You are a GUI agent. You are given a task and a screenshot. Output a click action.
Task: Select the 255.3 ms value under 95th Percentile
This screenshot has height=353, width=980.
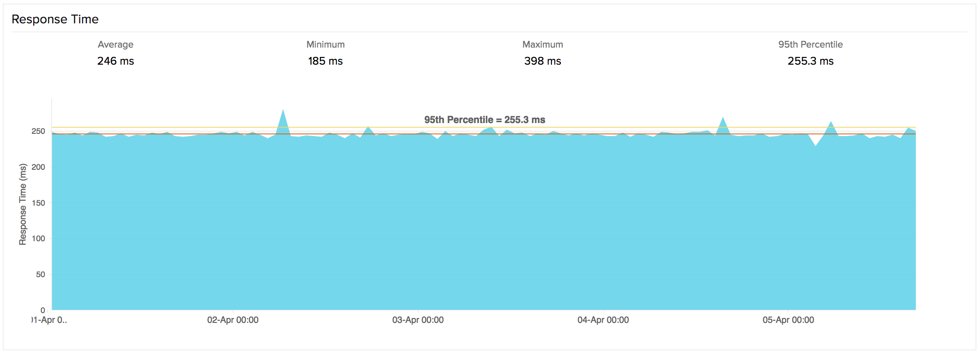810,61
